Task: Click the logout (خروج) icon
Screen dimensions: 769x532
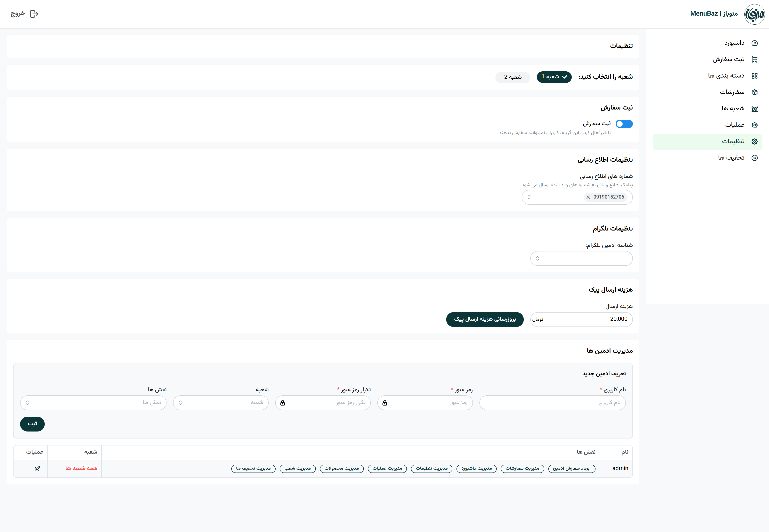Action: pyautogui.click(x=34, y=14)
